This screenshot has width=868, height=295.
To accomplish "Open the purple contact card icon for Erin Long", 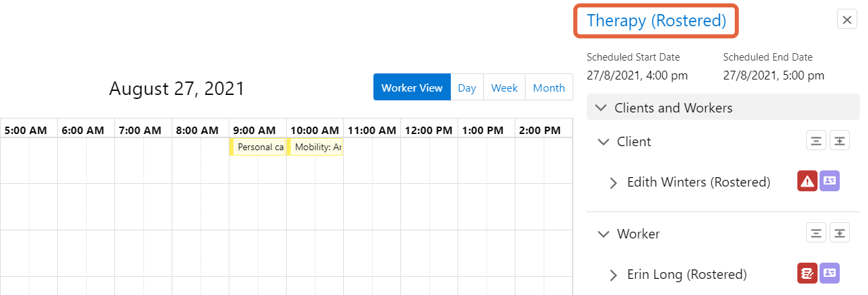I will (830, 273).
